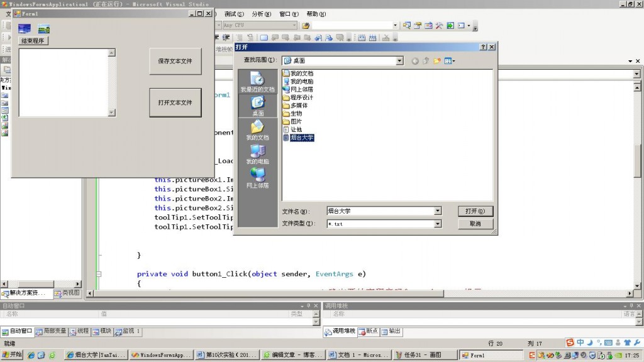The width and height of the screenshot is (644, 362).
Task: Switch to the 输出 tab
Action: pyautogui.click(x=391, y=331)
